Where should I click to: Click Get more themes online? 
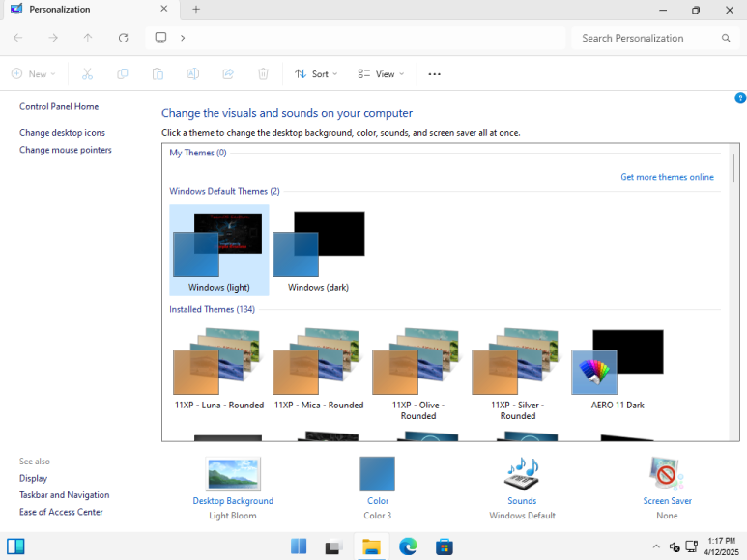[x=667, y=177]
